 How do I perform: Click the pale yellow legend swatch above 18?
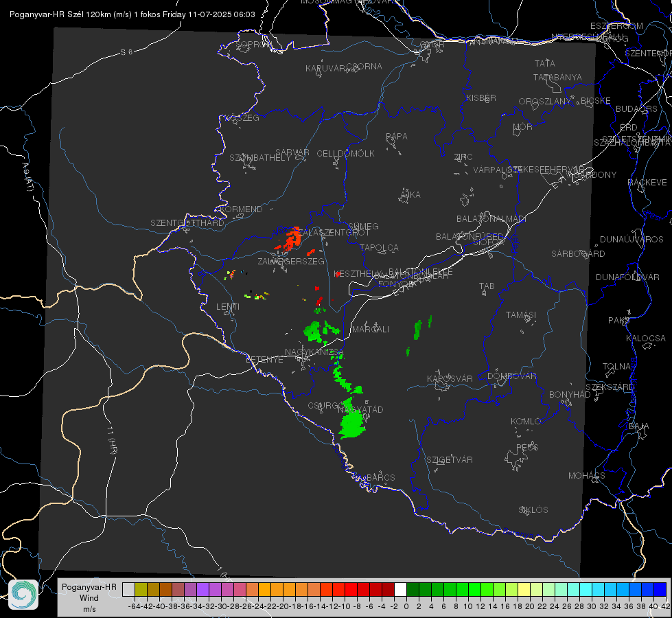[524, 590]
